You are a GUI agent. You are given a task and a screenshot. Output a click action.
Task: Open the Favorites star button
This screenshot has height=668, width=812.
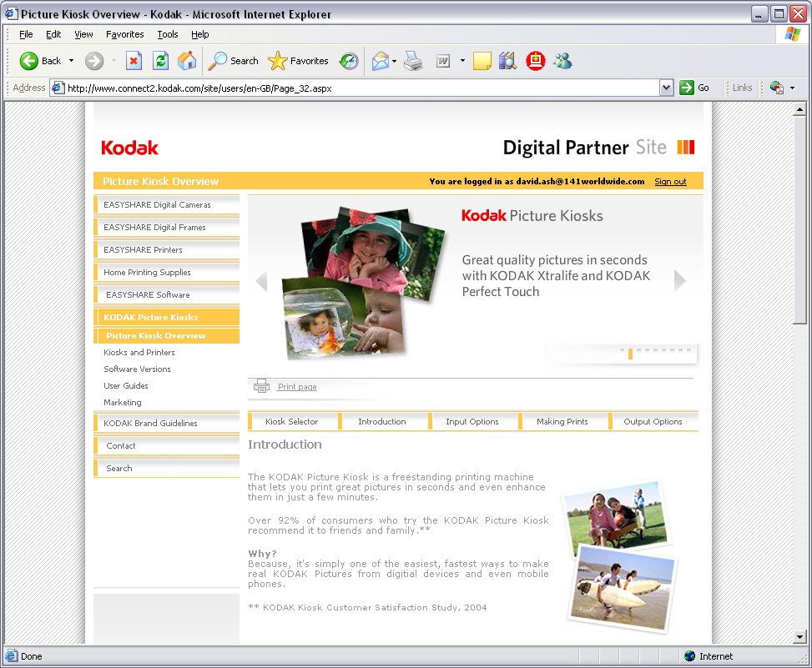pos(298,61)
